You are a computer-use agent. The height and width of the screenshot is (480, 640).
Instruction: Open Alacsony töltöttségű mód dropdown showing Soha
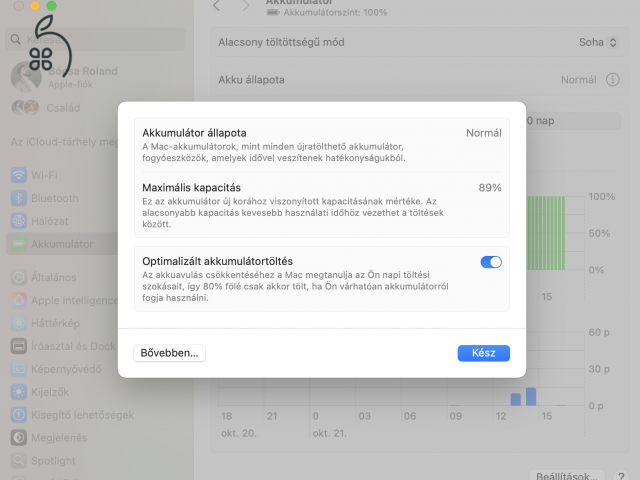[x=598, y=42]
